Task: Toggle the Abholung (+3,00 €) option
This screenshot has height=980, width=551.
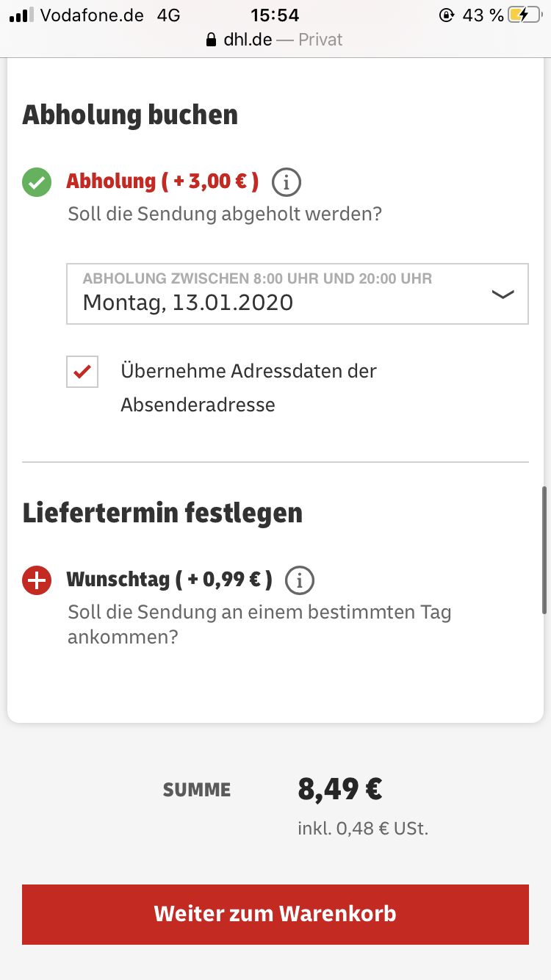Action: tap(162, 181)
